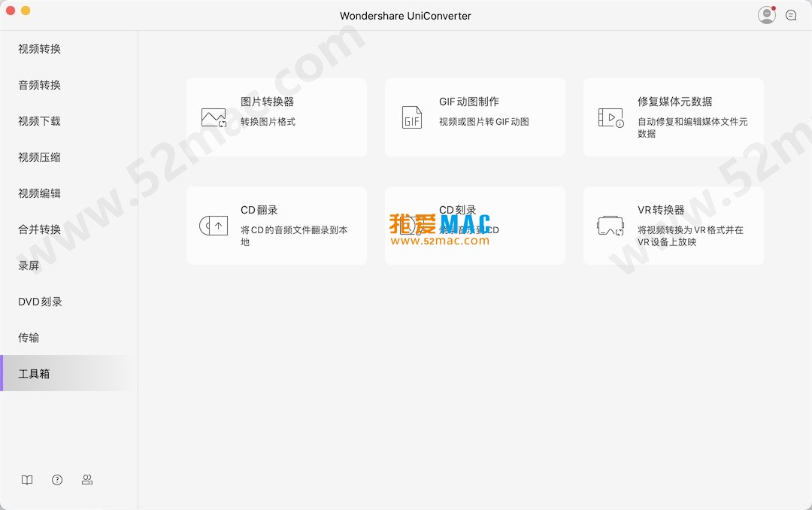This screenshot has height=510, width=812.
Task: Click the feedback chat bubble icon
Action: click(x=791, y=16)
